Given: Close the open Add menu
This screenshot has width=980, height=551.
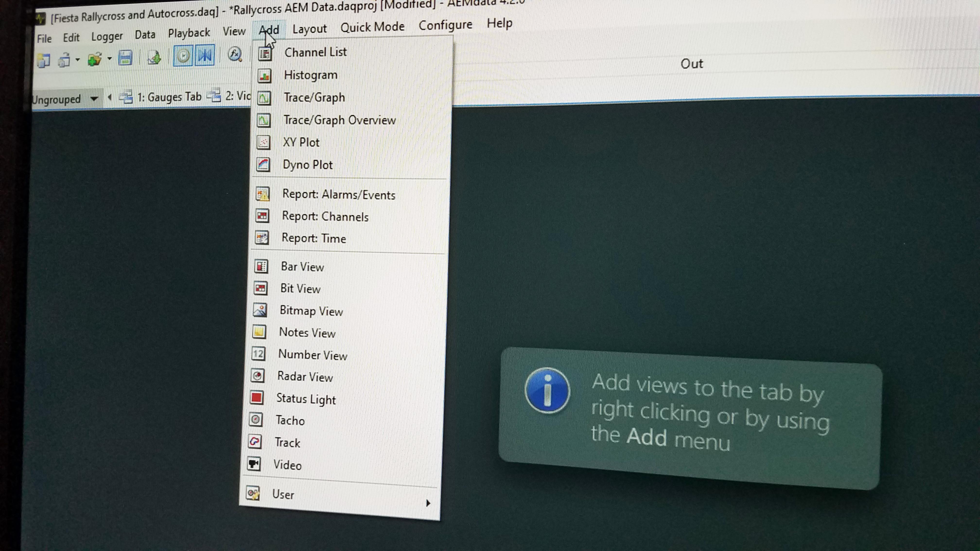Looking at the screenshot, I should (269, 30).
